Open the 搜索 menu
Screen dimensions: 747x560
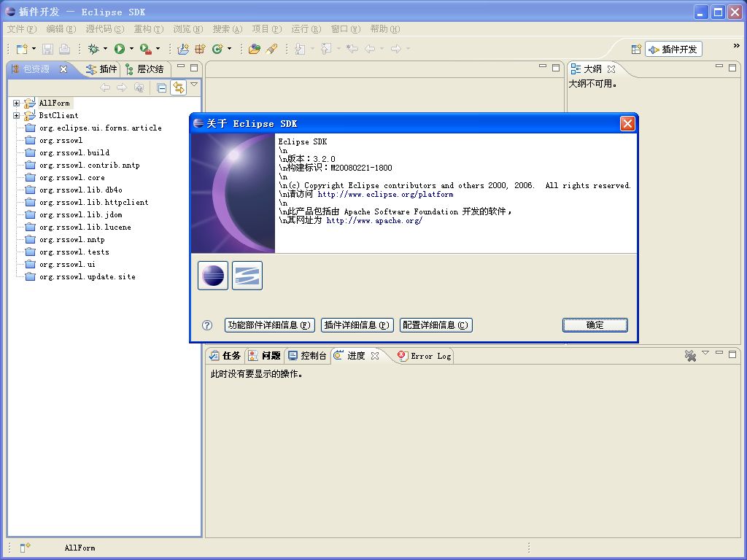tap(228, 29)
